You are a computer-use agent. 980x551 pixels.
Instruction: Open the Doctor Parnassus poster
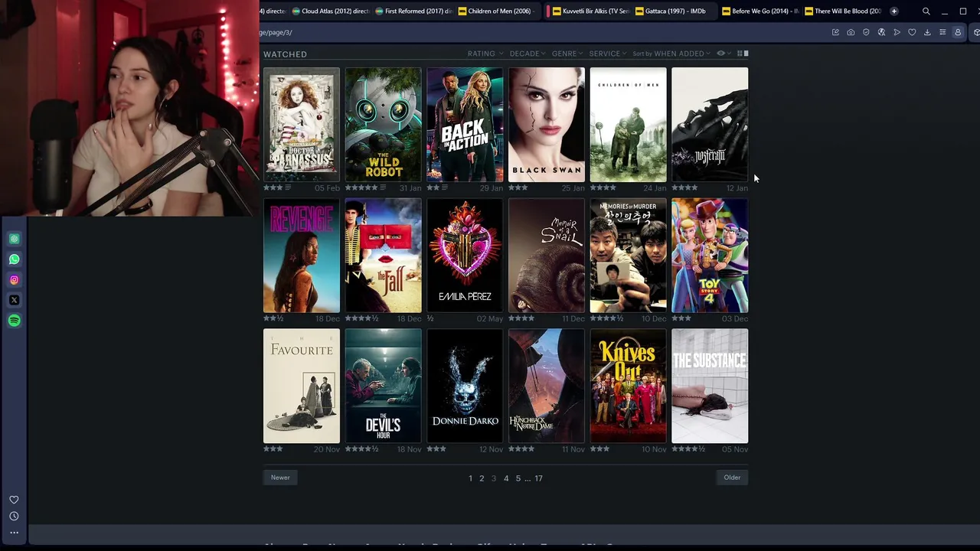click(x=302, y=125)
